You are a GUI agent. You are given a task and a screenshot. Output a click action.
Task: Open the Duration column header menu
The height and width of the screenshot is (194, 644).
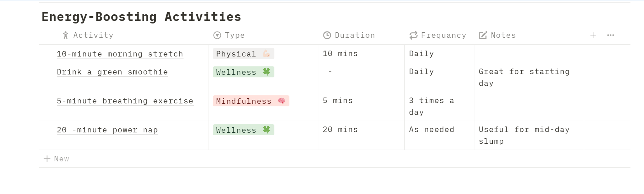click(355, 35)
